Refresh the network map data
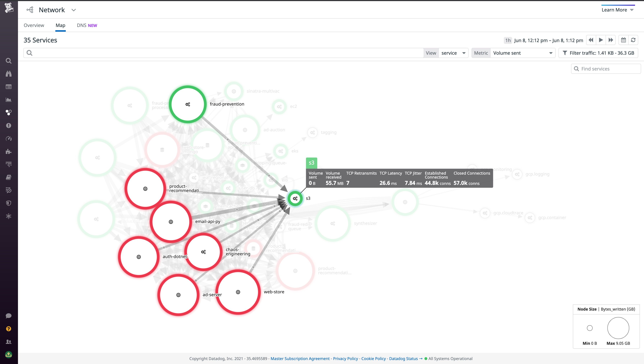 click(633, 40)
